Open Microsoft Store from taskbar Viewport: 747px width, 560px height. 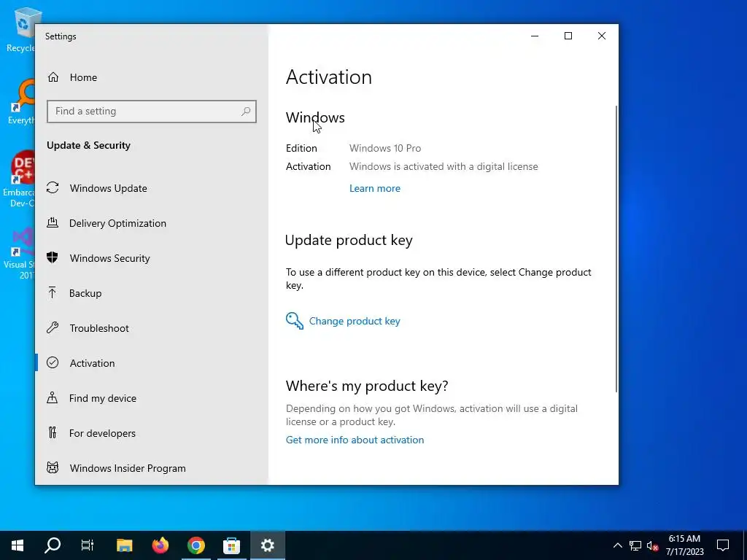(231, 545)
